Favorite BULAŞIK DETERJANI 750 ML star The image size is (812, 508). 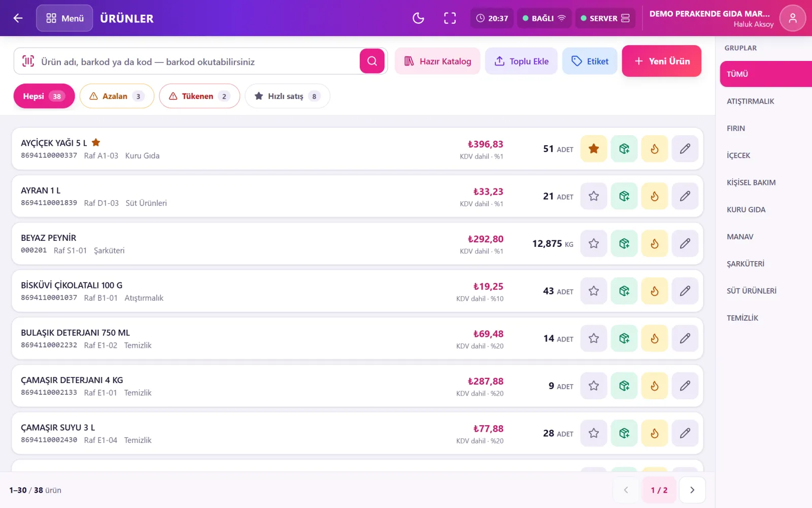pyautogui.click(x=594, y=338)
